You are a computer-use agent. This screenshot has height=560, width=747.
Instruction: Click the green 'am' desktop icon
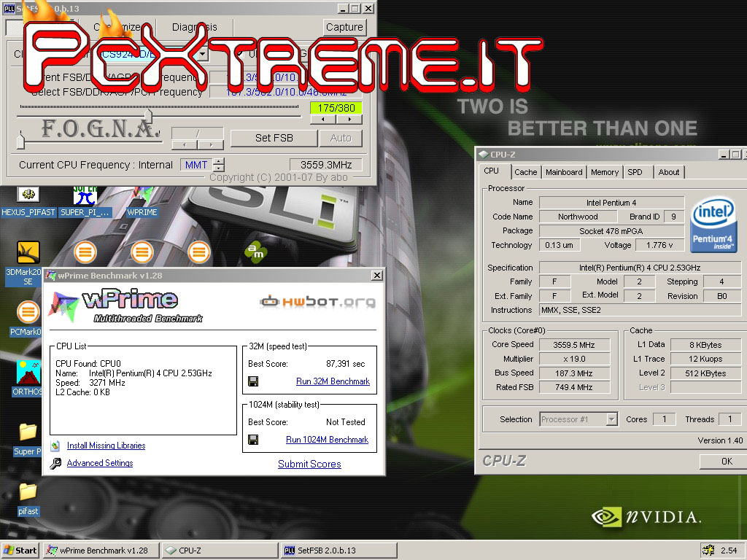(256, 252)
